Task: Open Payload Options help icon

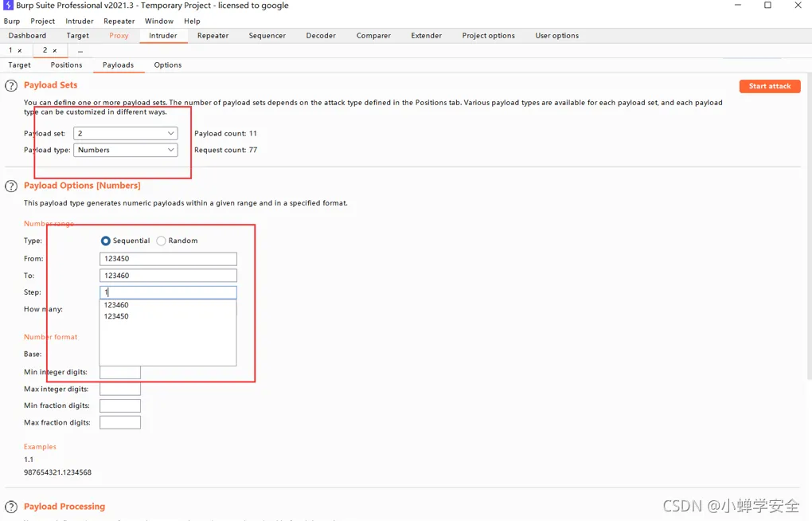Action: pos(11,186)
